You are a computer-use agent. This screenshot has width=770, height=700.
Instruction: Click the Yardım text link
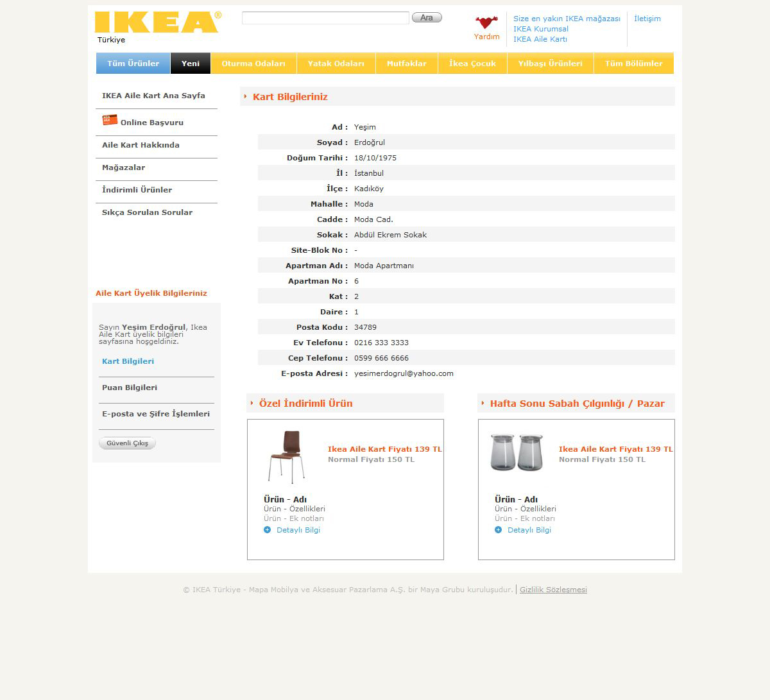click(486, 37)
